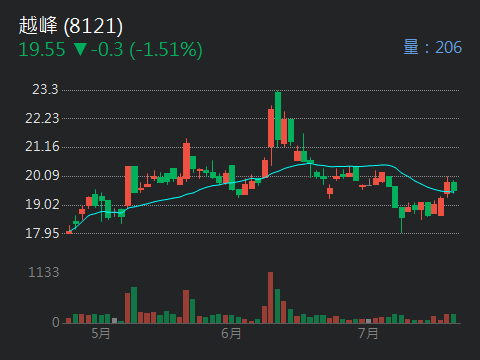Viewport: 480px width, 360px height.
Task: Click the volume label 量：206
Action: (433, 47)
